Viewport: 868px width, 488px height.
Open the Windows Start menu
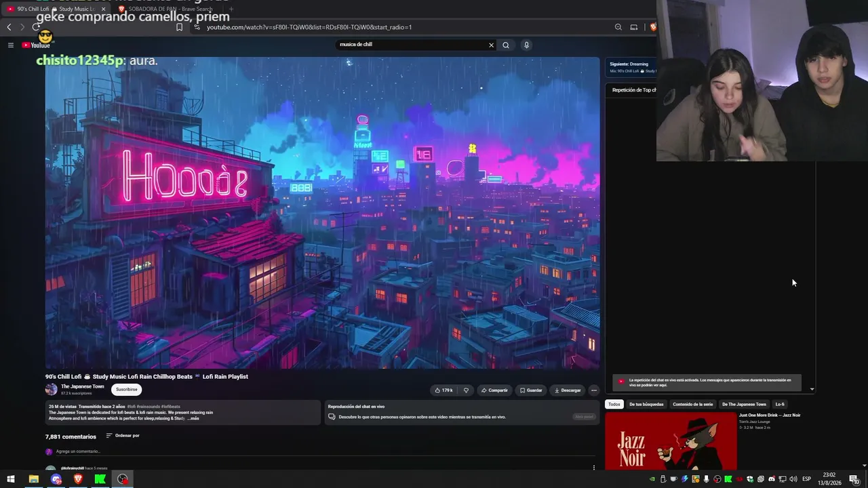tap(11, 479)
